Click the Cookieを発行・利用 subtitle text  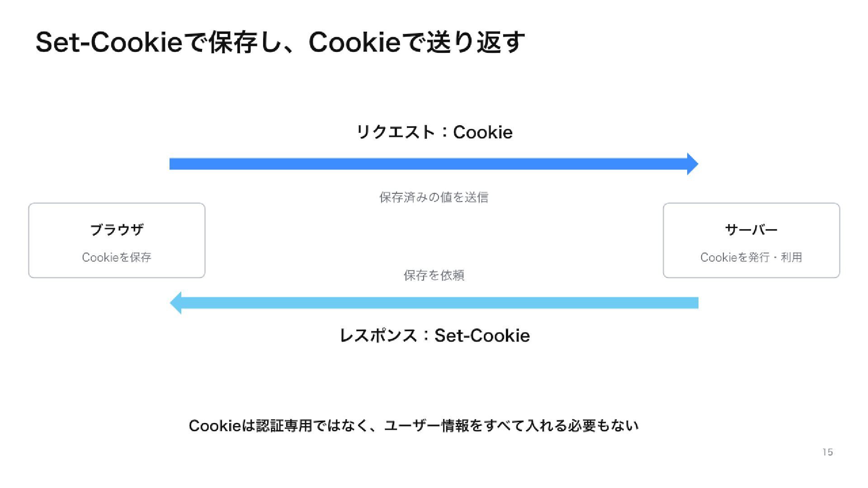751,257
